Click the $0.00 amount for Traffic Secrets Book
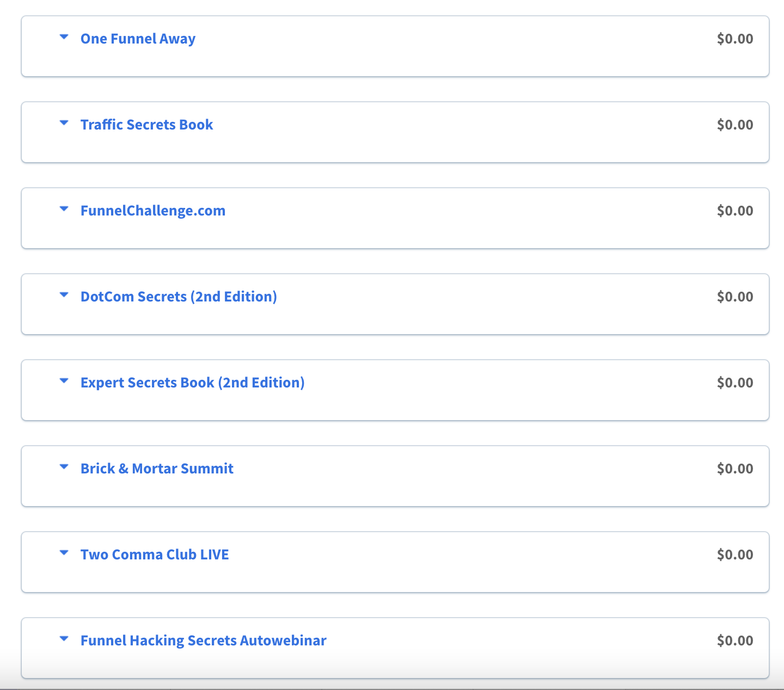784x690 pixels. [x=735, y=125]
